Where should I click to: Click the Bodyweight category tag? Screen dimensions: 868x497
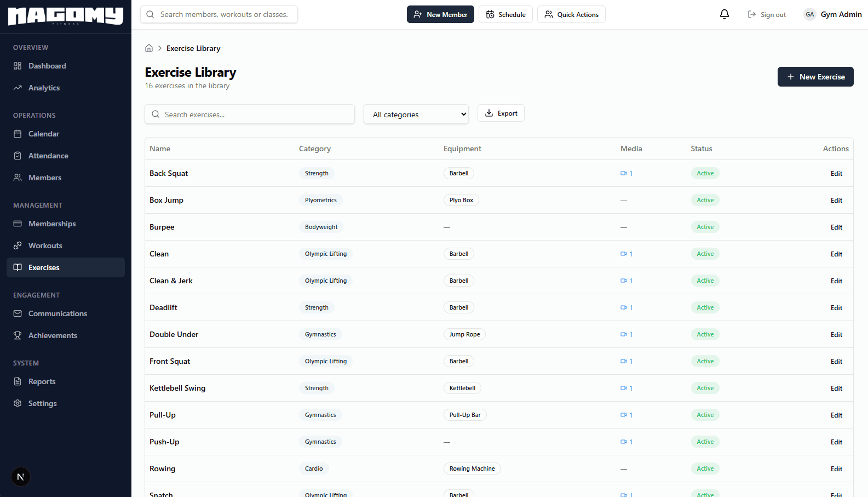point(321,227)
